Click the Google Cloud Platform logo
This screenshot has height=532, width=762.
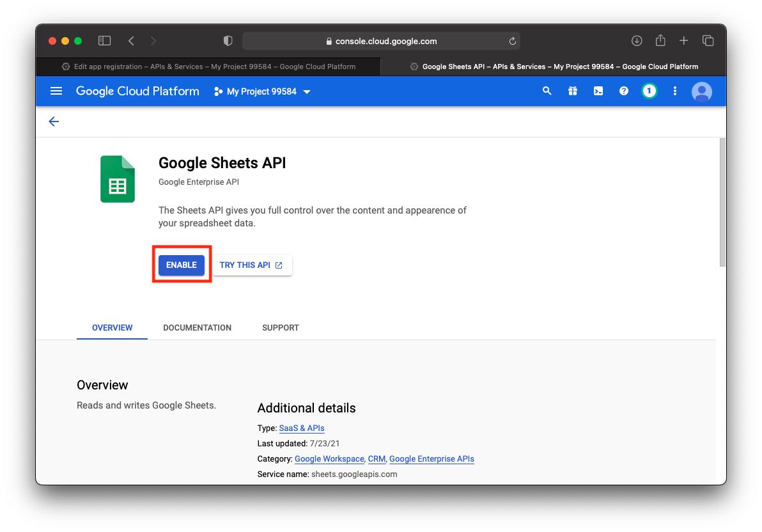(x=137, y=91)
